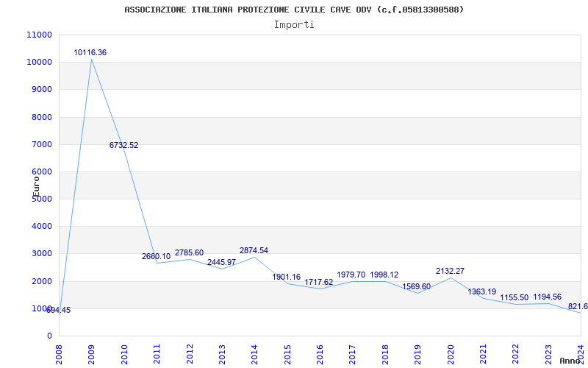Click the 2012 x-axis year label

[190, 354]
